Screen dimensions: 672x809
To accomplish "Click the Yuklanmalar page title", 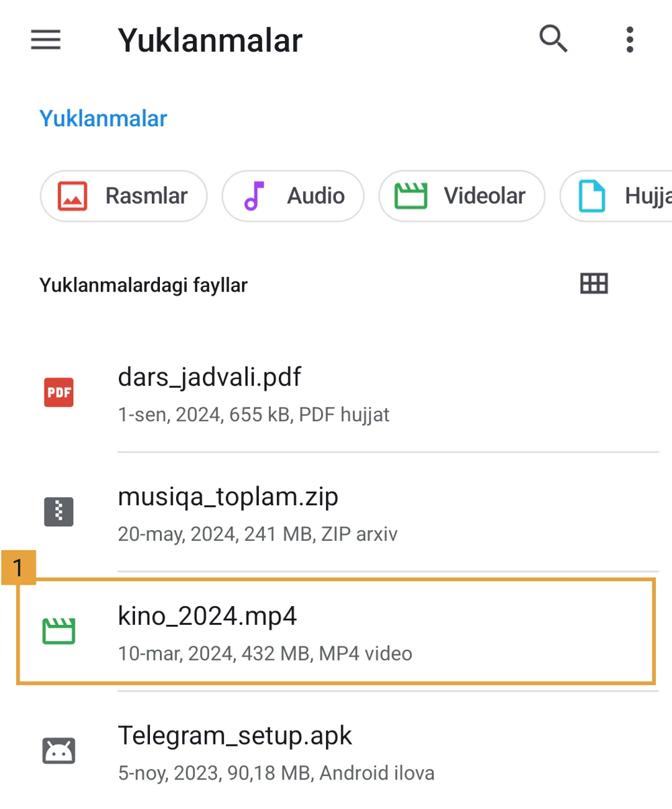I will pos(210,40).
